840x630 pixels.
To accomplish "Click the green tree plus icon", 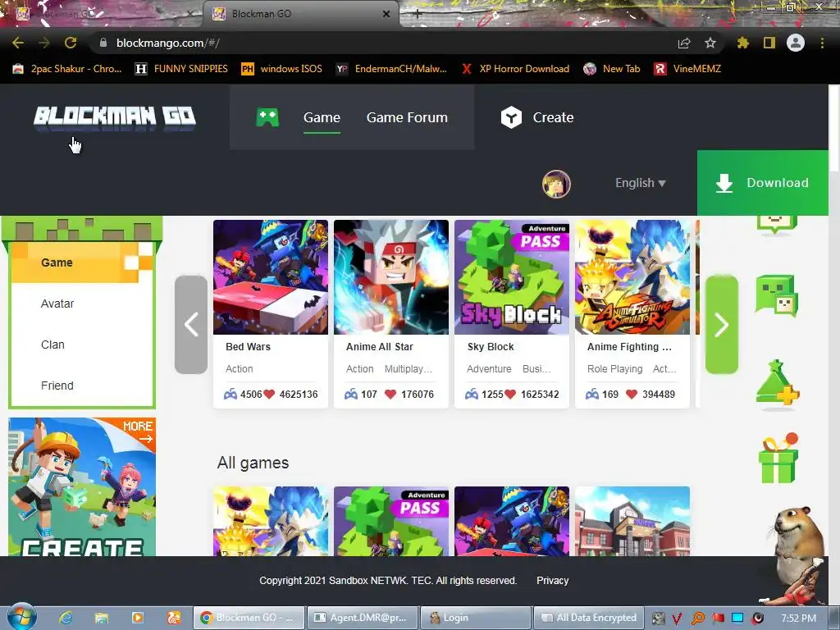I will [777, 382].
